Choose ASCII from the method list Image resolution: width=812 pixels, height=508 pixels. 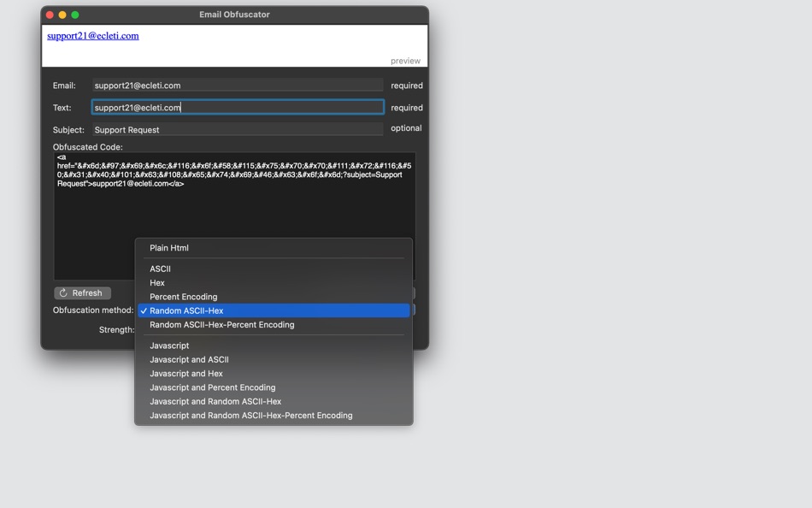point(274,269)
